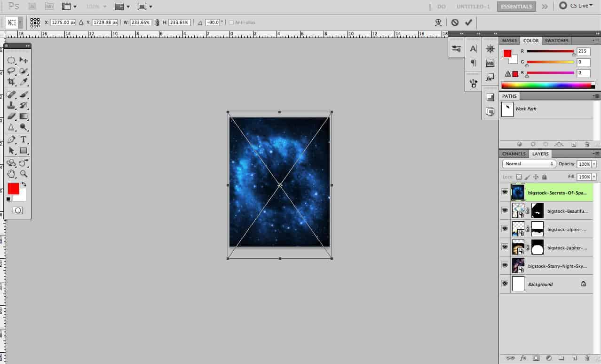Commit the transform with the checkmark

pos(468,22)
